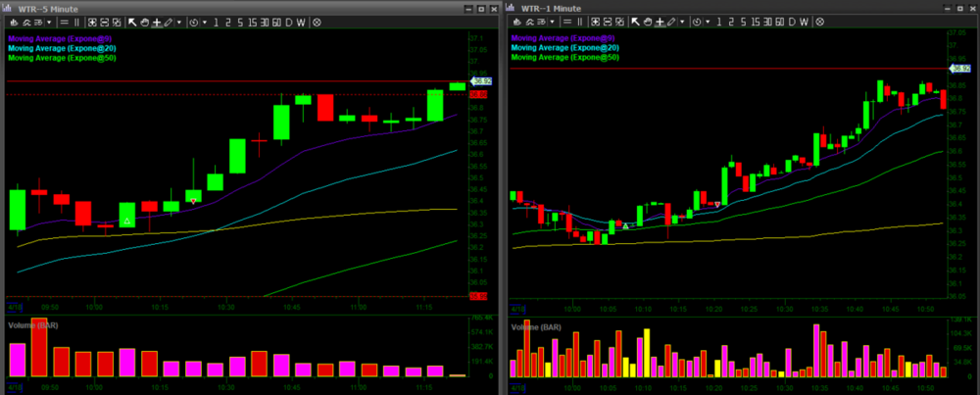Choose Weekly (W) interval in 5 Minute chart
Screen dimensions: 980x395
301,22
